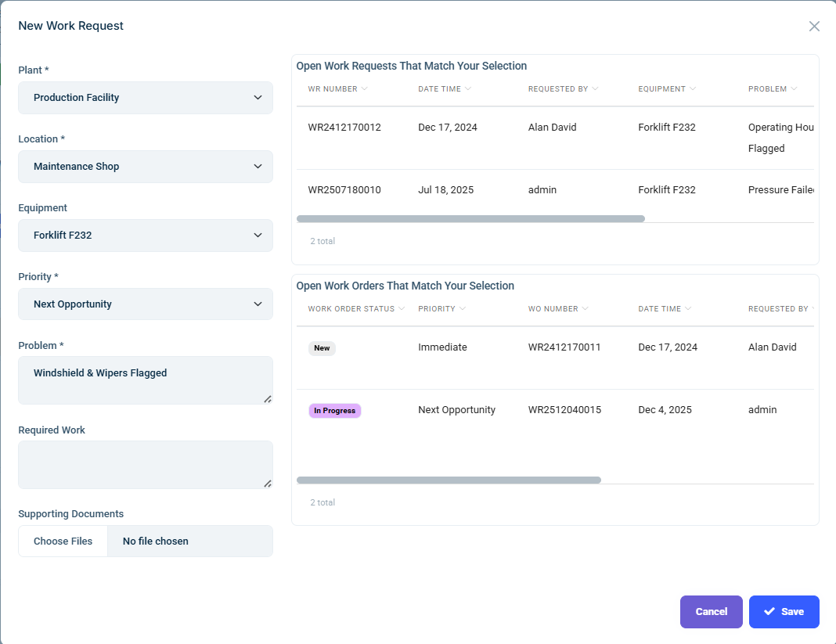Change Priority from Next Opportunity
This screenshot has width=836, height=644.
pos(146,304)
